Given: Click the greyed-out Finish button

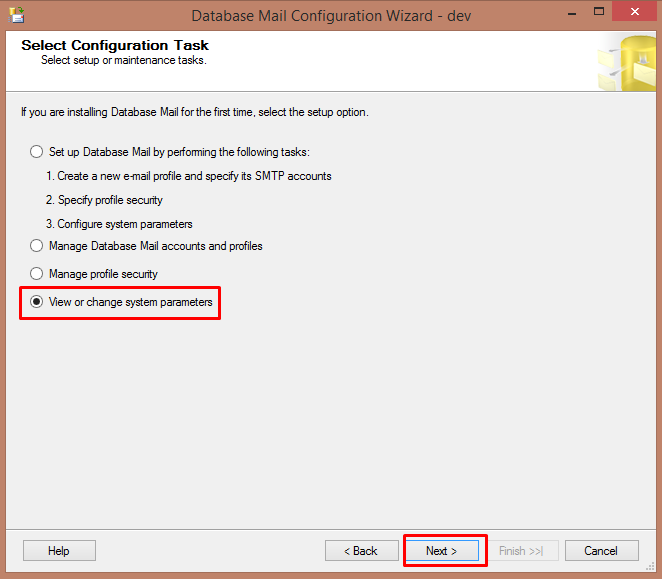Looking at the screenshot, I should click(x=521, y=551).
